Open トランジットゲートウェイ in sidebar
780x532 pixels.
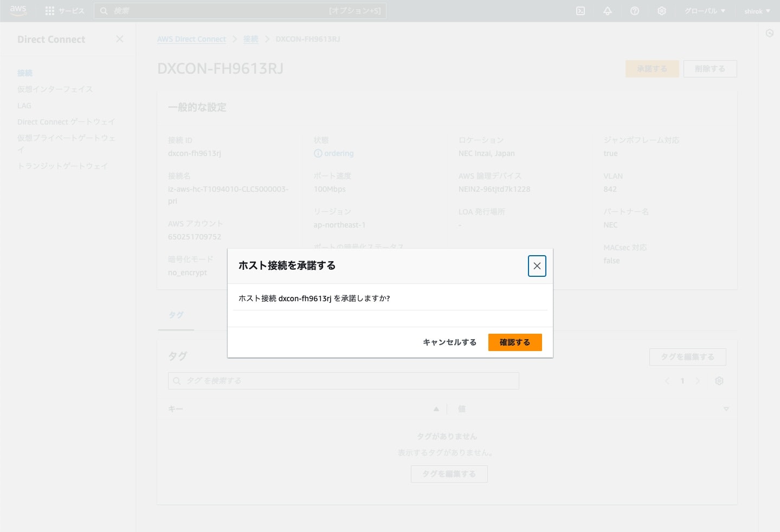point(63,166)
